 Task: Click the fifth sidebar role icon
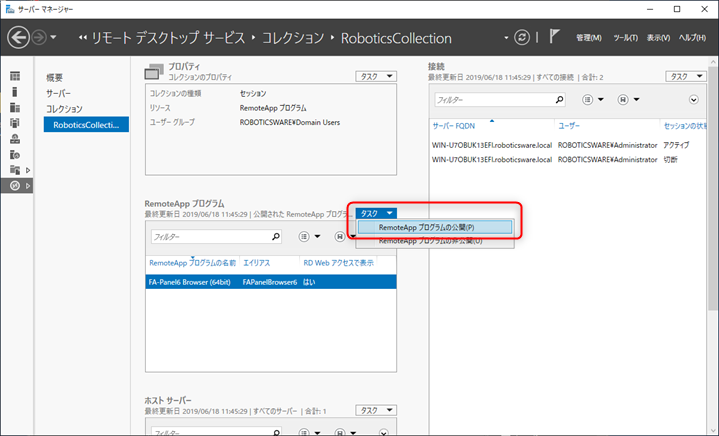[x=15, y=138]
